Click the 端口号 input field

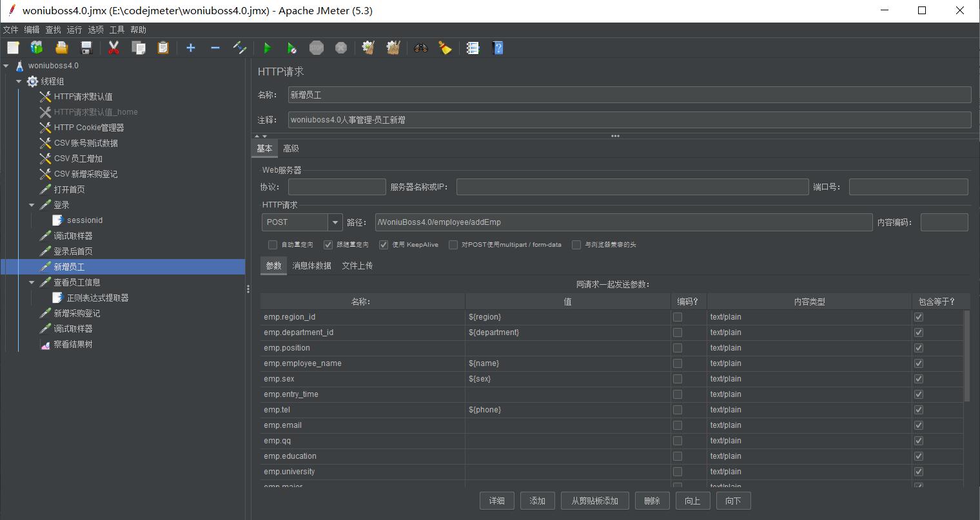[908, 187]
